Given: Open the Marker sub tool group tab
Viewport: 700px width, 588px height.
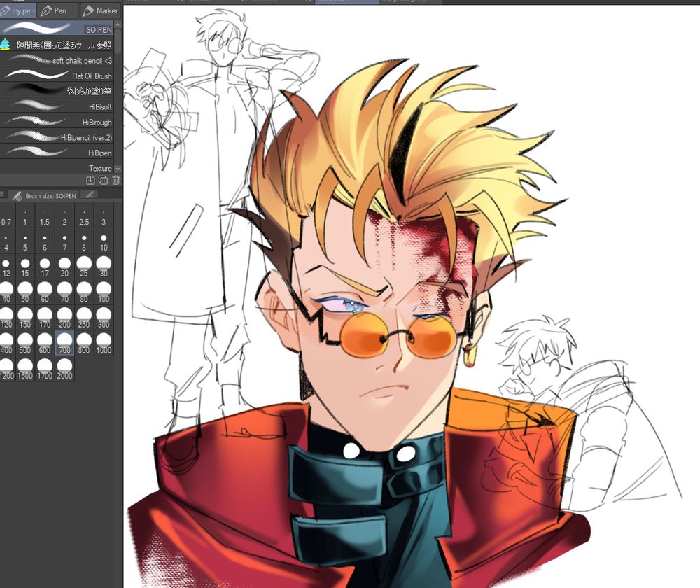Looking at the screenshot, I should 100,10.
